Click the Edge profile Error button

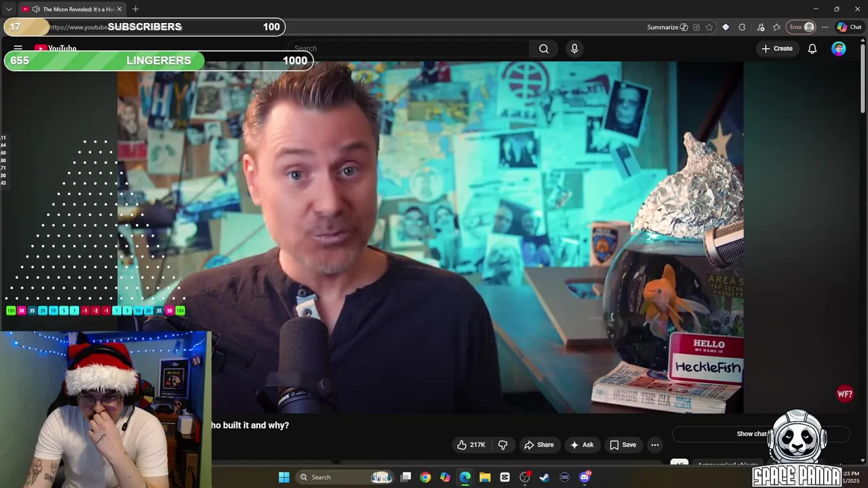pyautogui.click(x=801, y=27)
